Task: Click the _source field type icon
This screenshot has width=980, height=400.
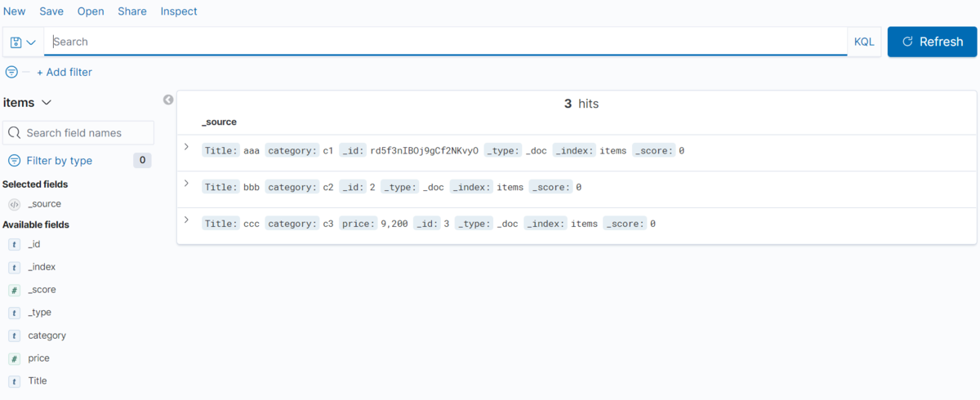Action: click(x=14, y=204)
